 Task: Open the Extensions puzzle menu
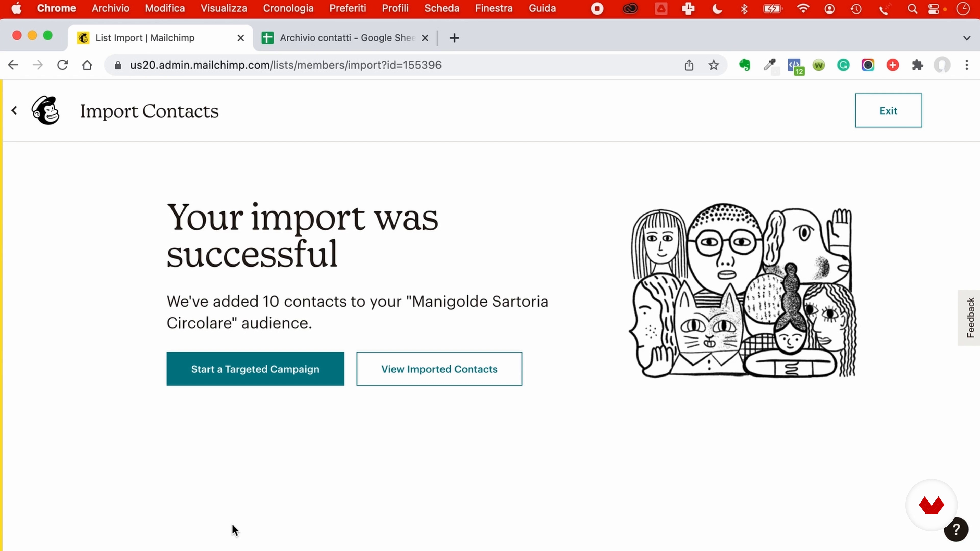point(918,65)
